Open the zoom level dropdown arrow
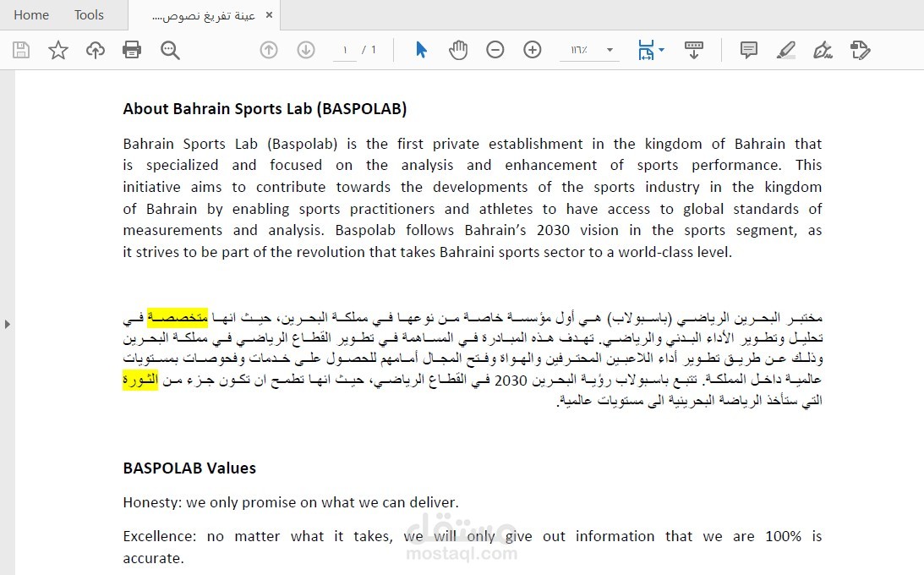 point(610,50)
